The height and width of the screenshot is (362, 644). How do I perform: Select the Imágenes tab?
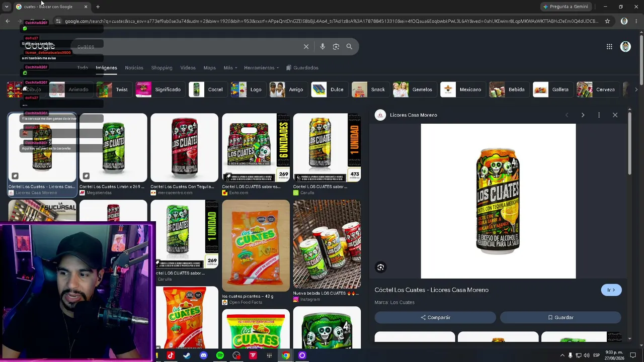click(x=106, y=68)
